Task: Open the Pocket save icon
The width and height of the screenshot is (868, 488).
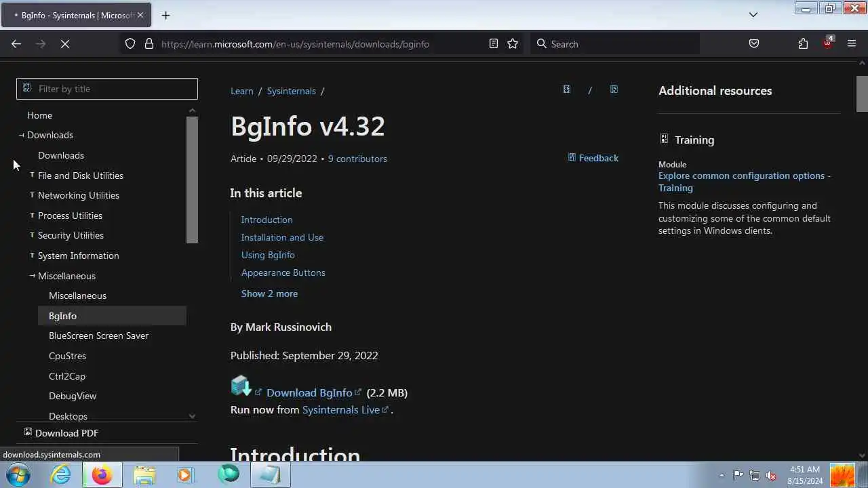Action: [x=754, y=43]
